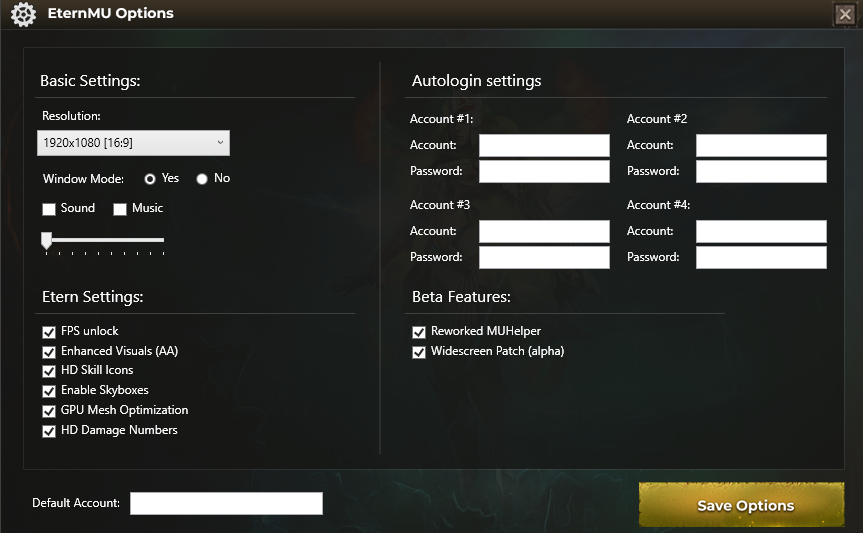Screen dimensions: 863x533
Task: Close the EternMU Options window
Action: pos(845,14)
